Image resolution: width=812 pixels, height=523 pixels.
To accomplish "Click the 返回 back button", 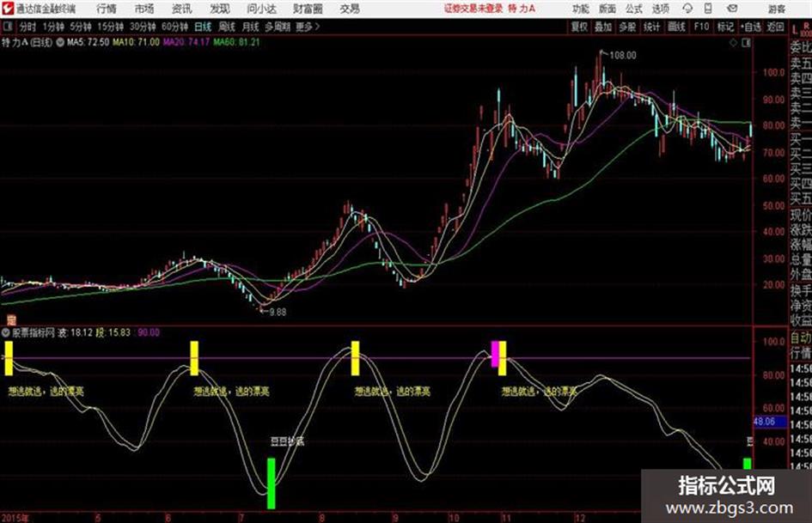I will pyautogui.click(x=775, y=27).
